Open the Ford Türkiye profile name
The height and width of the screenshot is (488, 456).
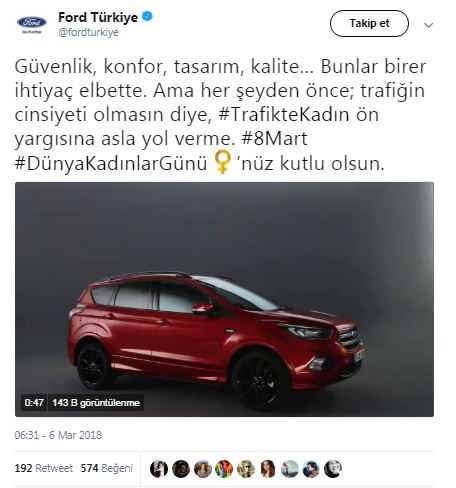coord(98,17)
